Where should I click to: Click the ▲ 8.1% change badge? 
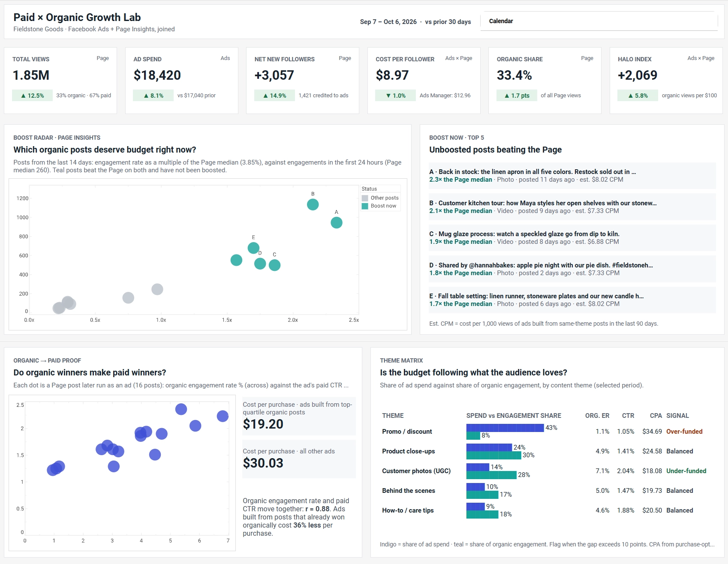[153, 96]
